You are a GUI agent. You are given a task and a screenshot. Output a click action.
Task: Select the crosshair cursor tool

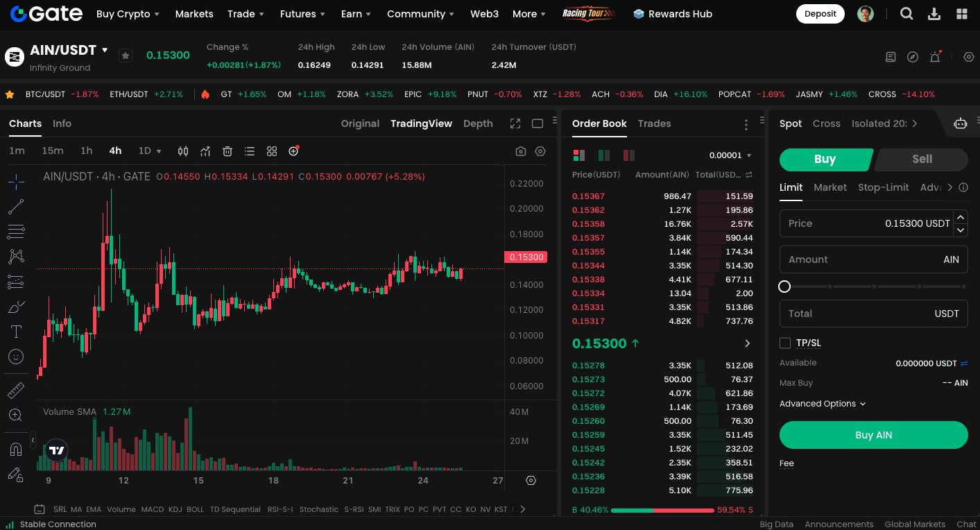coord(16,182)
